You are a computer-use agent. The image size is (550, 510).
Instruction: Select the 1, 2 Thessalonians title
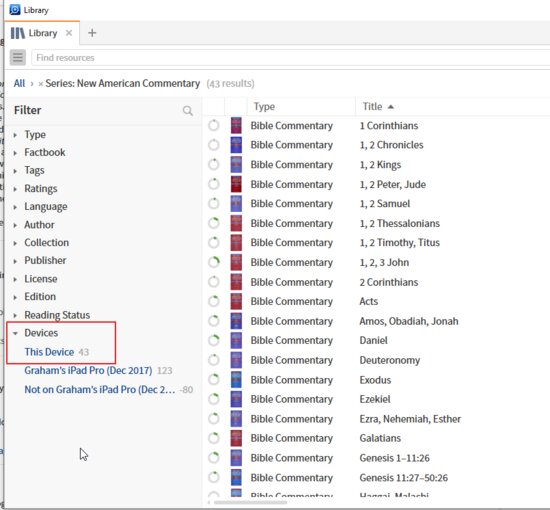(x=400, y=223)
